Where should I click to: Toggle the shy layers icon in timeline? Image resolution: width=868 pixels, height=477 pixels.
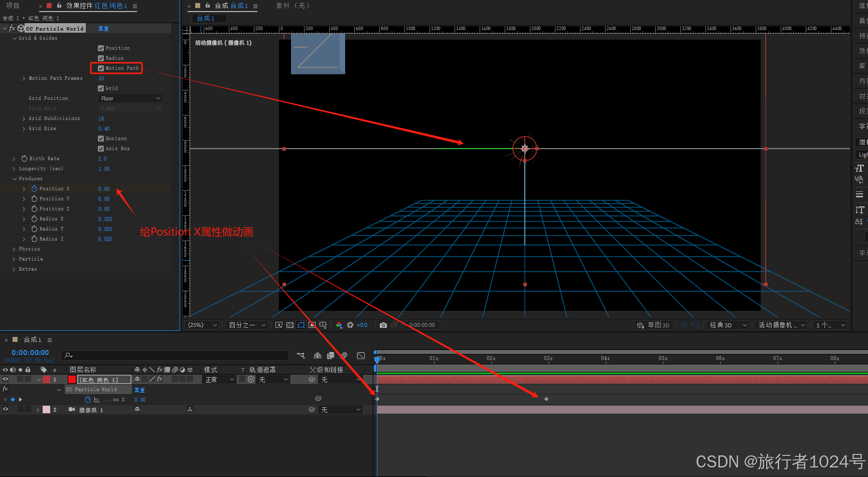(x=318, y=355)
